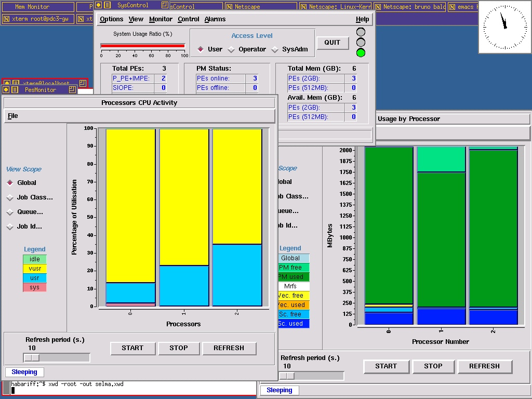This screenshot has height=399, width=532.
Task: Select the Operator access level radio button
Action: pos(231,49)
